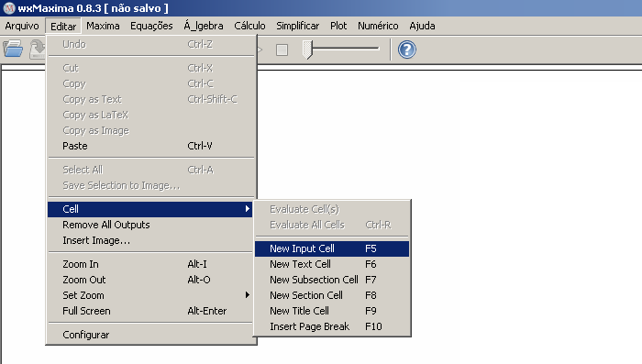Image resolution: width=642 pixels, height=364 pixels.
Task: Choose Paste from the Editar menu
Action: click(x=150, y=146)
